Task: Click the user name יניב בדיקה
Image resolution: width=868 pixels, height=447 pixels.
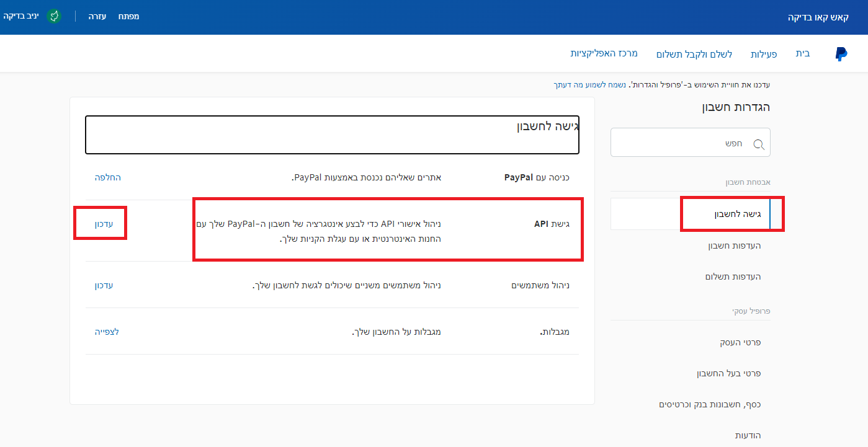Action: coord(20,16)
